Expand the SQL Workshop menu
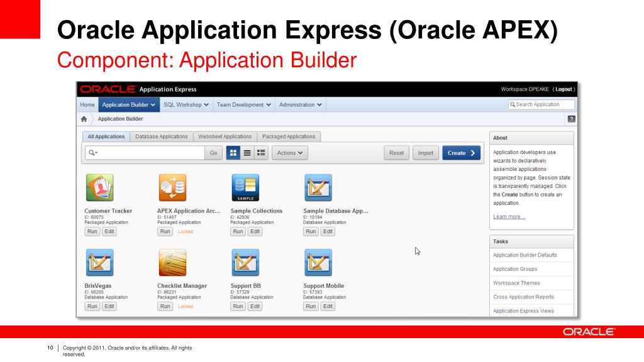The height and width of the screenshot is (362, 644). (186, 105)
